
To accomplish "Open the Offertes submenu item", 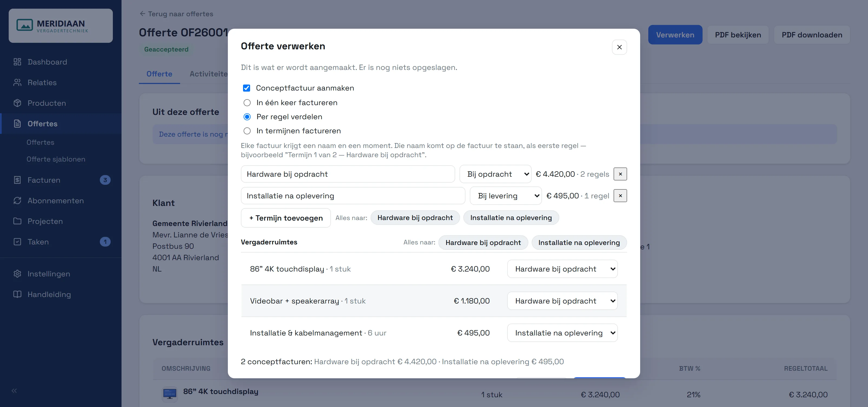I will tap(40, 143).
